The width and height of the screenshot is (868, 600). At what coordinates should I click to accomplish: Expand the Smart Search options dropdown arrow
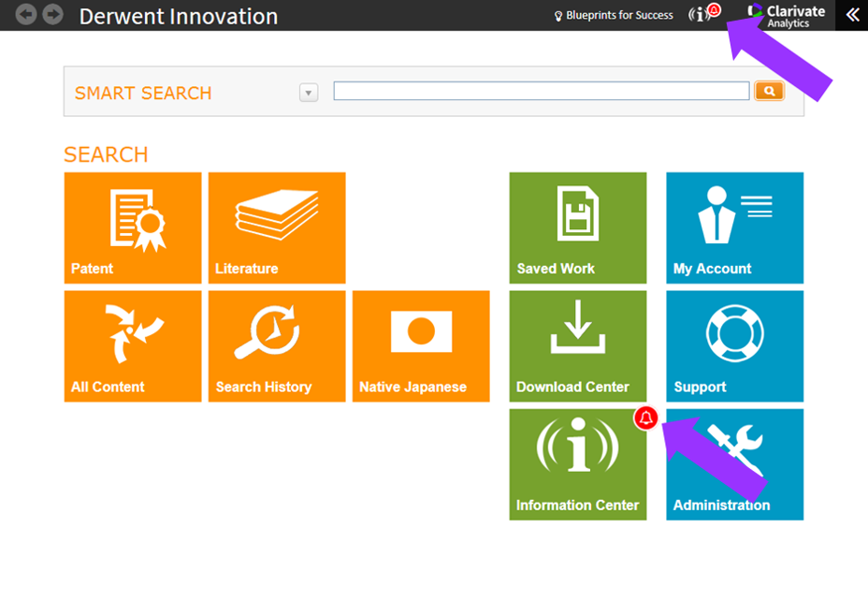coord(309,93)
